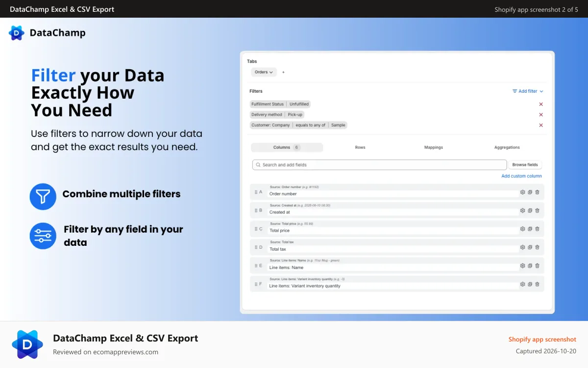Edit the Order number column name field
Image resolution: width=588 pixels, height=368 pixels.
(x=392, y=194)
